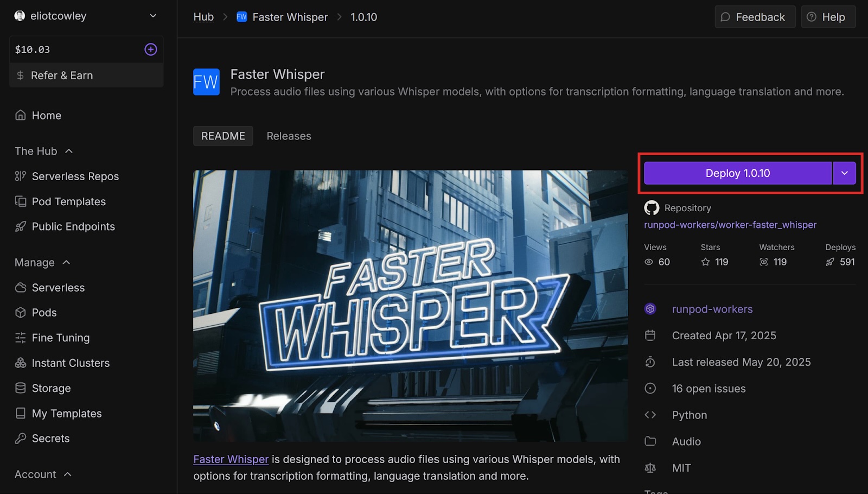Viewport: 868px width, 494px height.
Task: Click the Views eye icon
Action: click(649, 262)
